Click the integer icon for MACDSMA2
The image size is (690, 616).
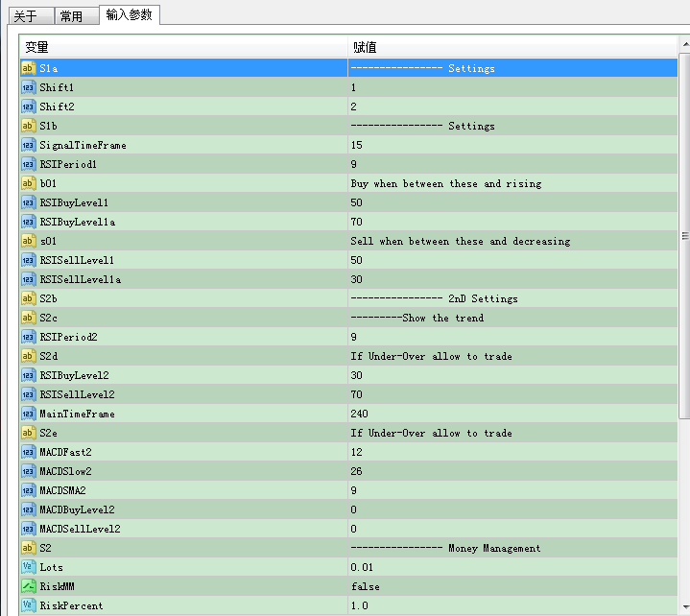click(x=28, y=490)
